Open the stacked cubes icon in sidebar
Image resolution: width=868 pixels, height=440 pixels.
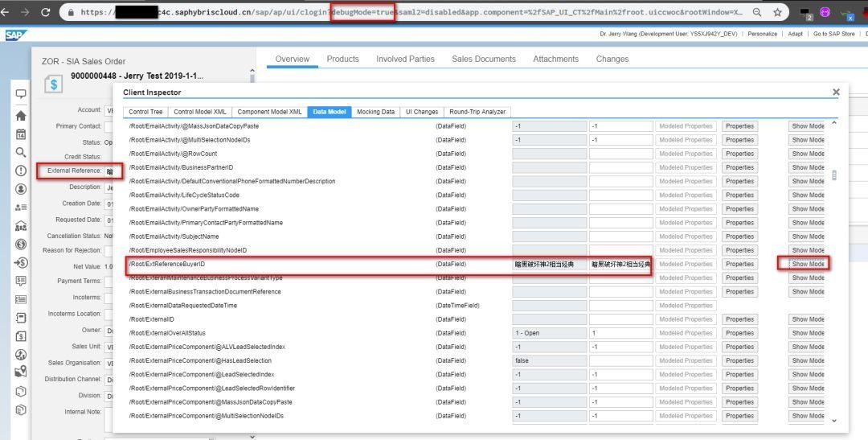tap(20, 410)
